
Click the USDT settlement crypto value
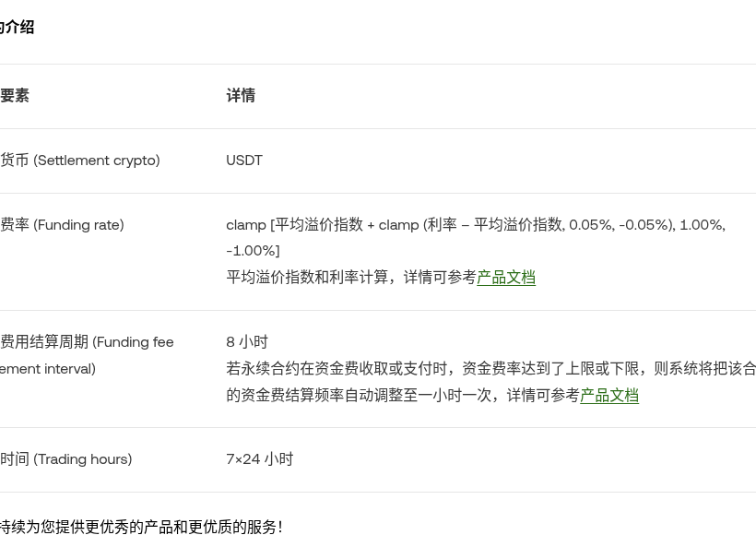tap(244, 161)
